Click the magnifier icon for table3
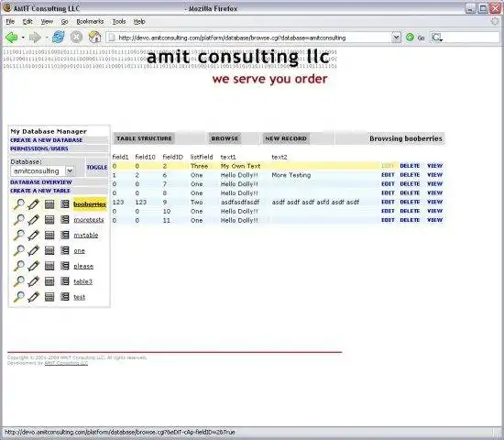 click(18, 281)
